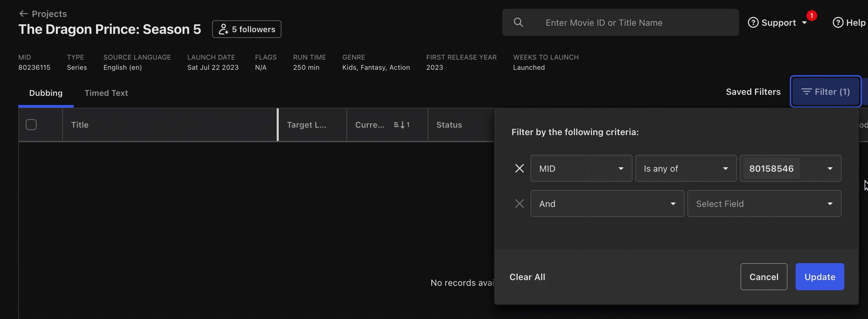Expand the Support menu caret
This screenshot has width=868, height=319.
804,23
